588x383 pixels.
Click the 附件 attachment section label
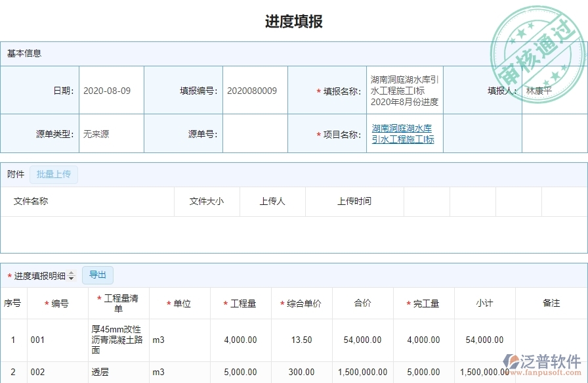15,174
